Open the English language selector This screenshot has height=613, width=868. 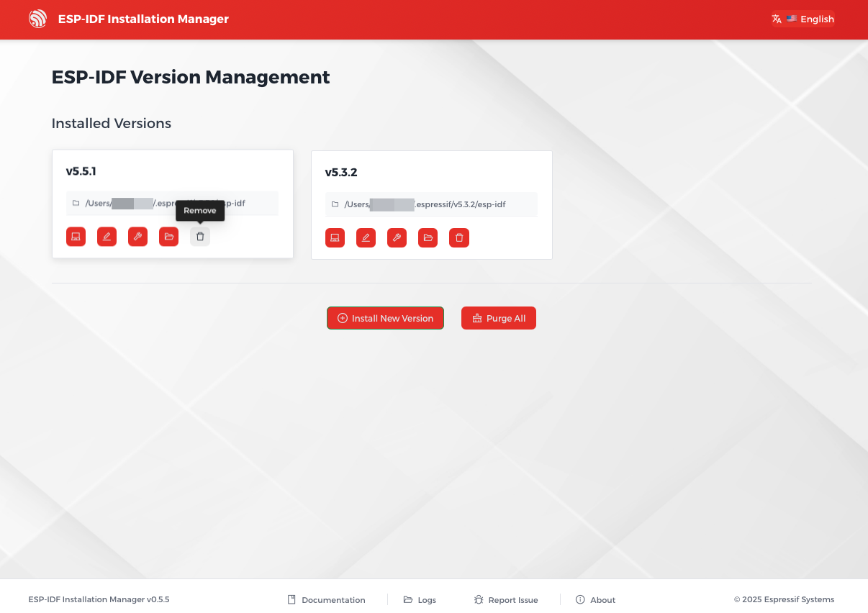click(803, 19)
